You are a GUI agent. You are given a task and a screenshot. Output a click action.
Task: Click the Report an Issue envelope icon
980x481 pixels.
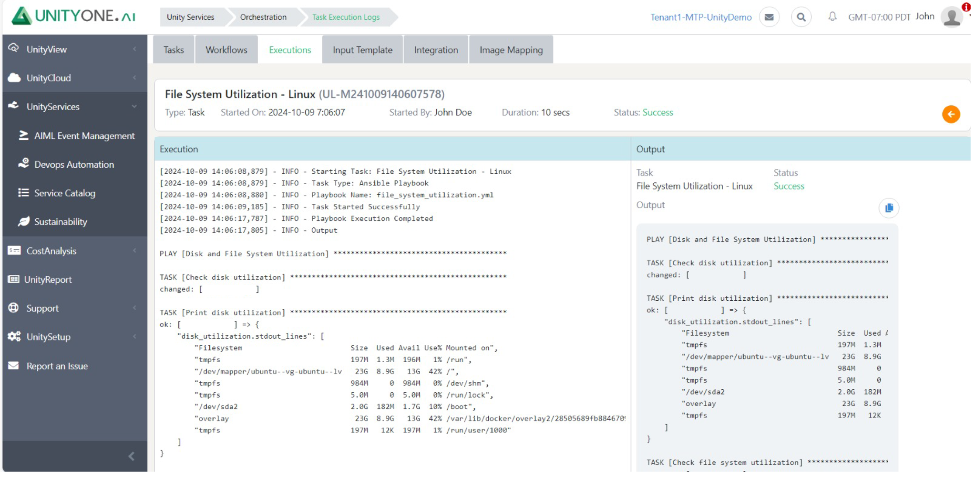[x=13, y=365]
